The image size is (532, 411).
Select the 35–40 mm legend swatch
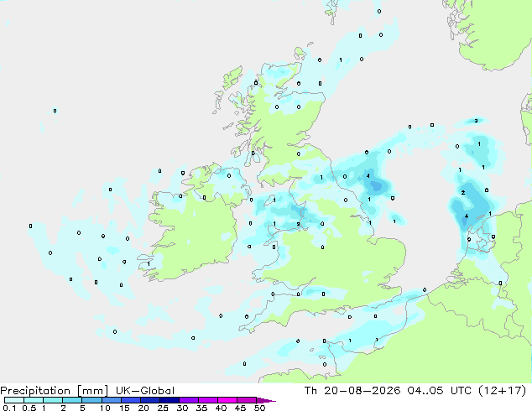208,400
